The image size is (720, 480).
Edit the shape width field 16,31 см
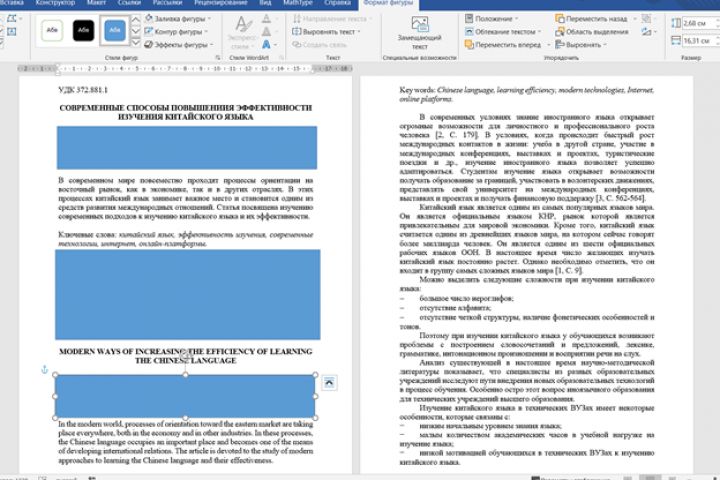pos(699,41)
